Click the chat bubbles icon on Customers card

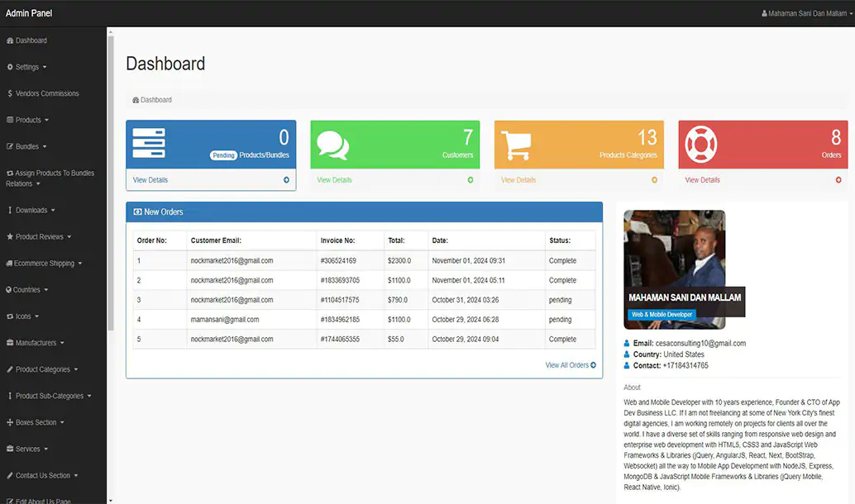(x=332, y=145)
